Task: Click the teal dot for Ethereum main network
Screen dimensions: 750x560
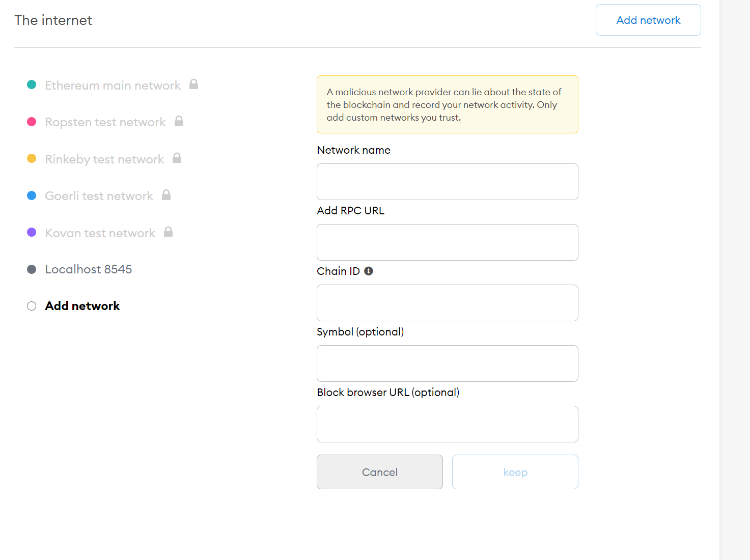Action: (32, 85)
